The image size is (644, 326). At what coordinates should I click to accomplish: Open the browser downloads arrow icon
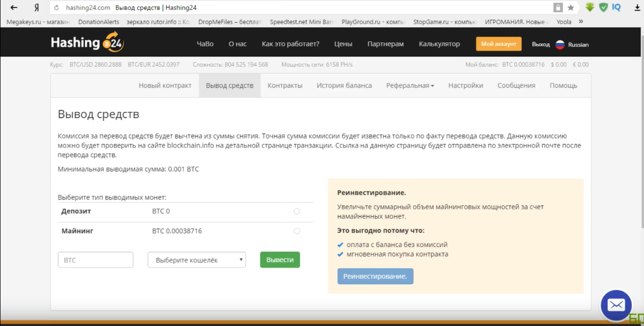637,8
